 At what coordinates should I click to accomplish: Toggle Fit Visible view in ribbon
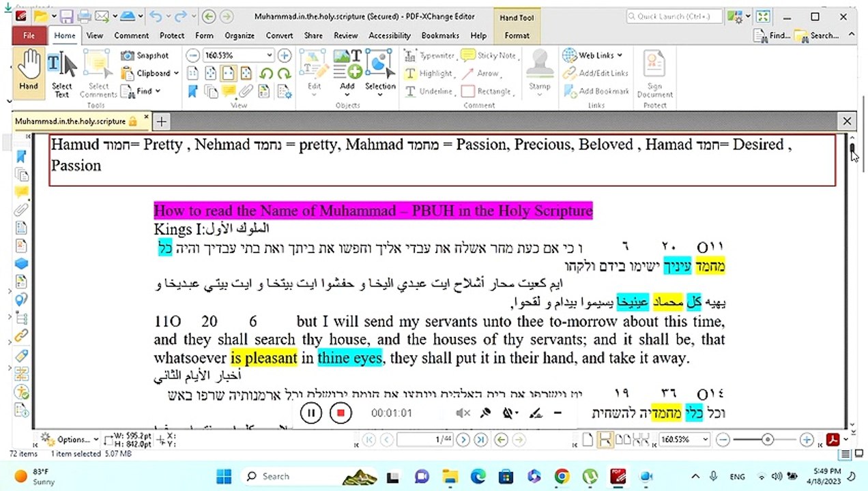pos(246,74)
